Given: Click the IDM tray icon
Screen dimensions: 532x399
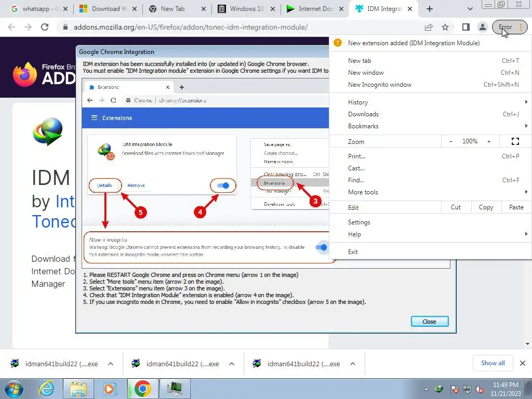Looking at the screenshot, I should [439, 389].
